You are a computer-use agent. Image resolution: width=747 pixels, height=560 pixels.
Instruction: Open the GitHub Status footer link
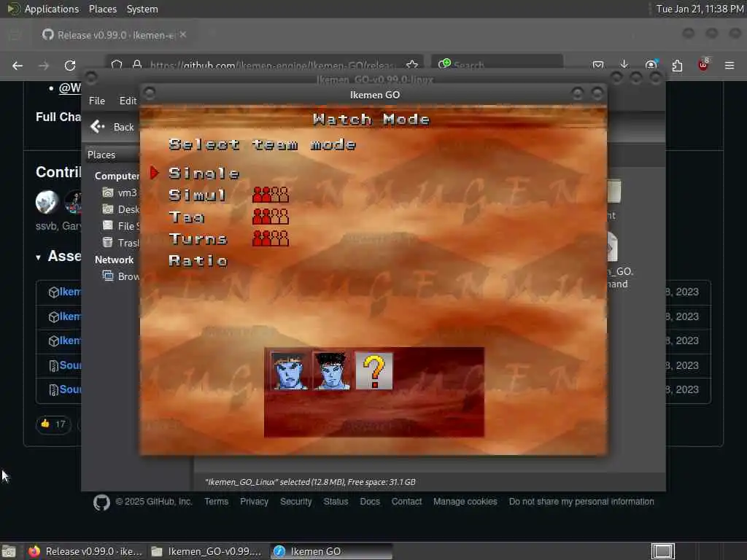pos(336,502)
